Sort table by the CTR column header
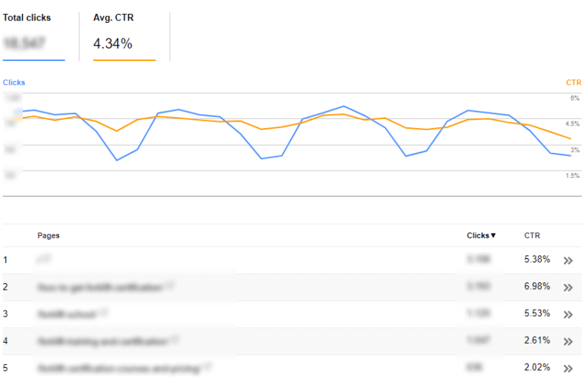The width and height of the screenshot is (588, 378). [x=532, y=235]
